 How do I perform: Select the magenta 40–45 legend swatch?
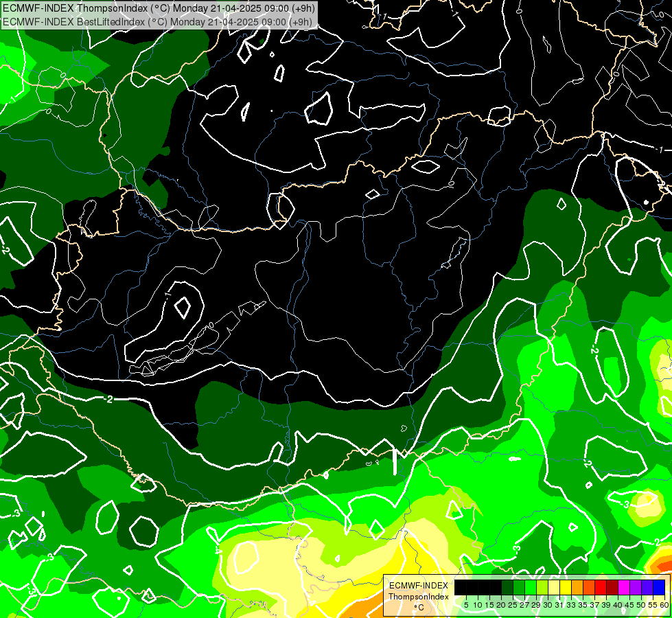click(624, 587)
